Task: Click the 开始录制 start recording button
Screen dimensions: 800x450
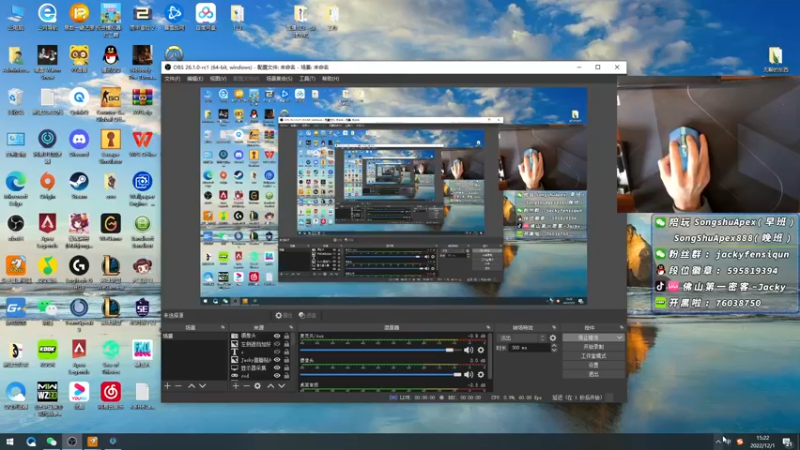Action: (593, 347)
